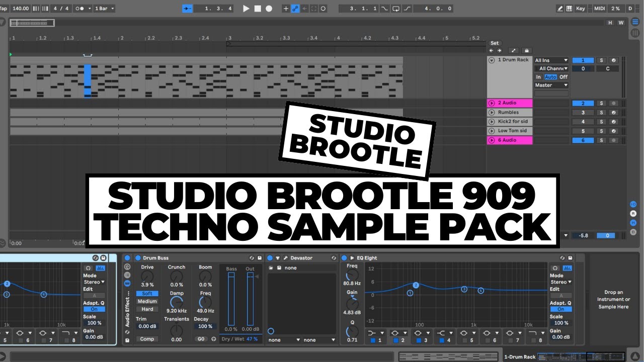Toggle the Drum Buss Comp button
644x362 pixels.
click(147, 339)
